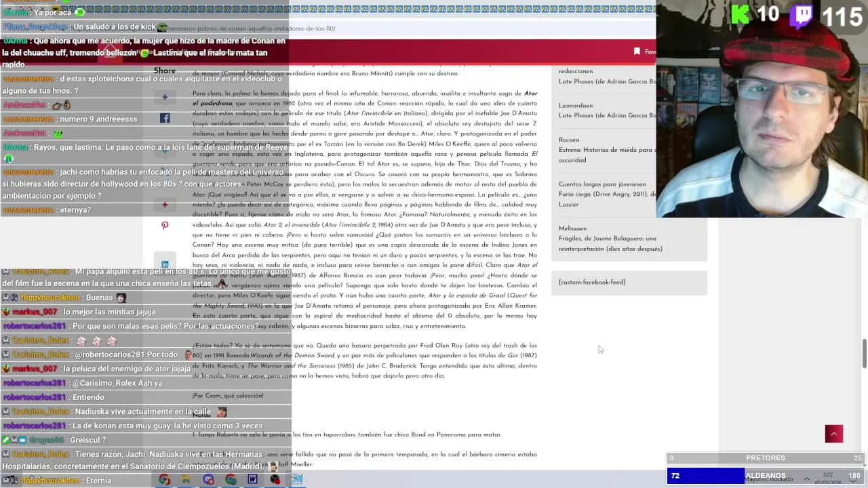
Task: Share the article on Facebook
Action: [x=165, y=118]
